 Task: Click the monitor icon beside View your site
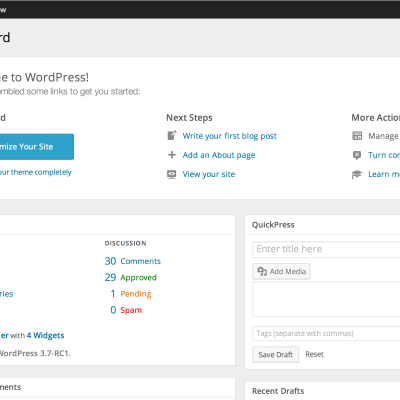[x=172, y=174]
